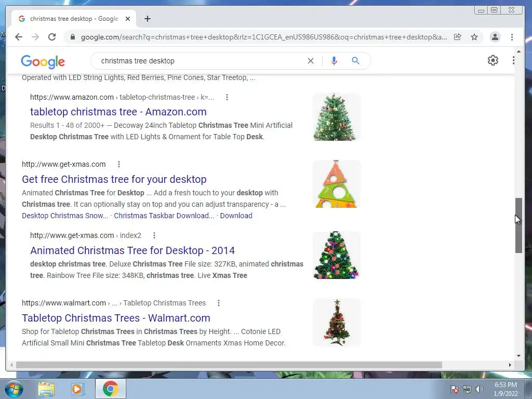
Task: Click the horizontal scrollbar thumb
Action: (x=229, y=365)
